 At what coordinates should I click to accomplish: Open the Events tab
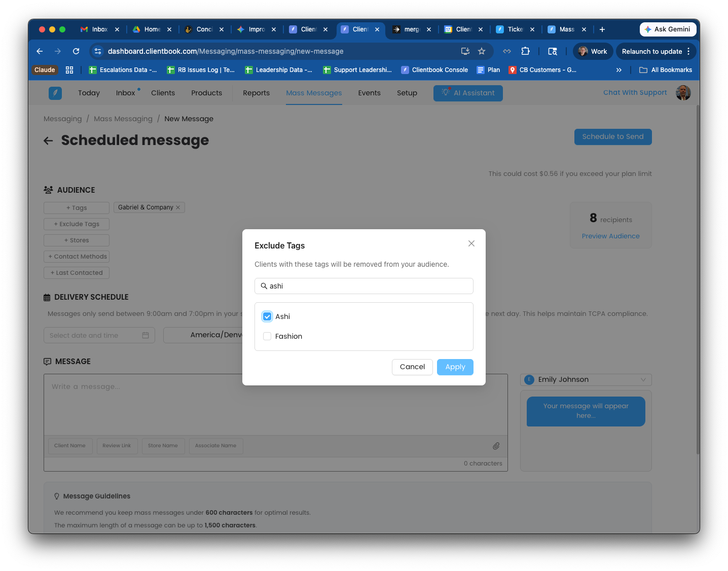(x=369, y=93)
